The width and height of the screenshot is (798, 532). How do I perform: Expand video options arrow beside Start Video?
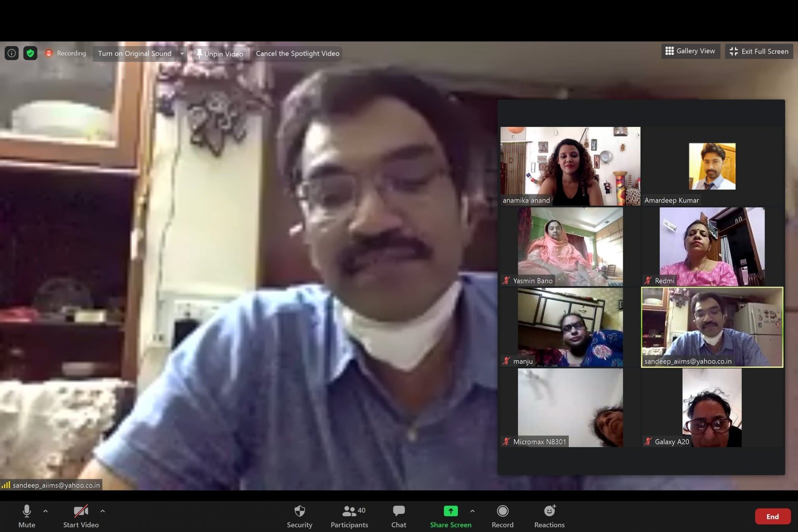pyautogui.click(x=103, y=511)
